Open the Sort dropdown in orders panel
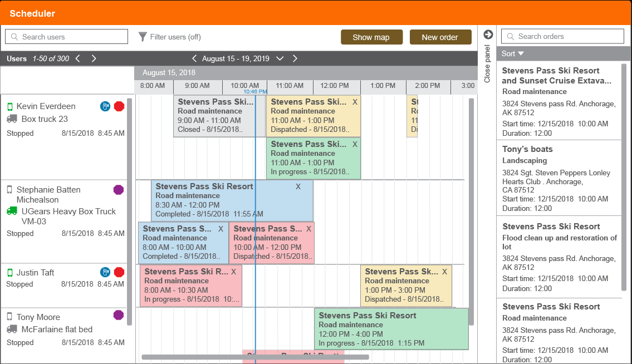 [x=513, y=53]
